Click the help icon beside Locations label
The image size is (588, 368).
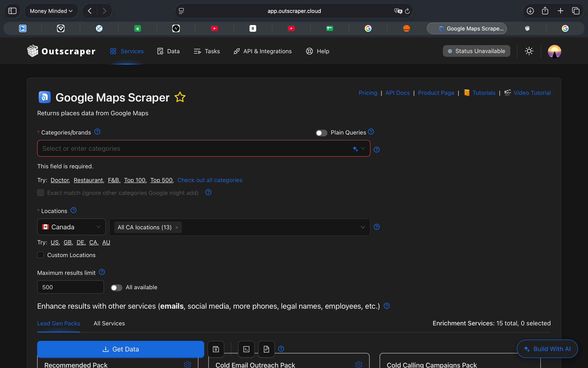tap(73, 210)
